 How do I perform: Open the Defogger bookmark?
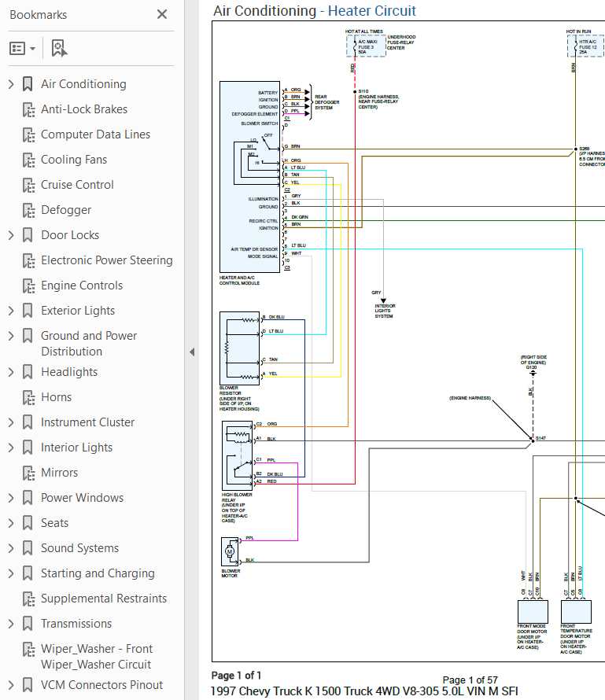pos(66,210)
